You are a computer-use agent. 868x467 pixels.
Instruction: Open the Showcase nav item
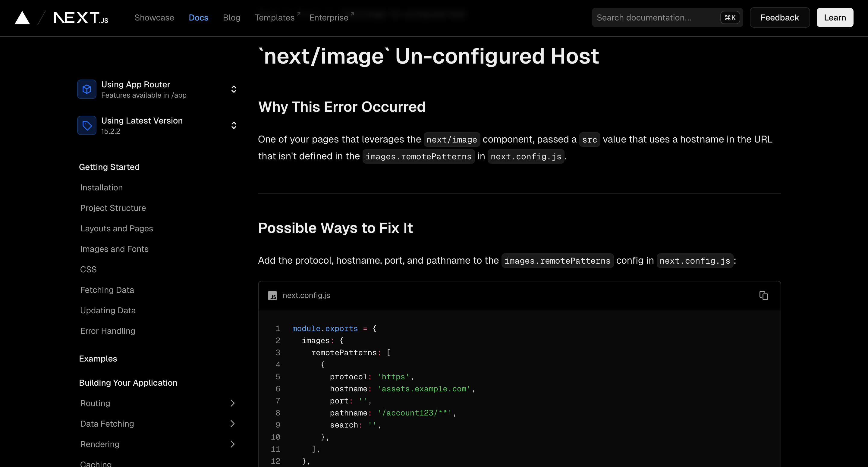pos(154,18)
